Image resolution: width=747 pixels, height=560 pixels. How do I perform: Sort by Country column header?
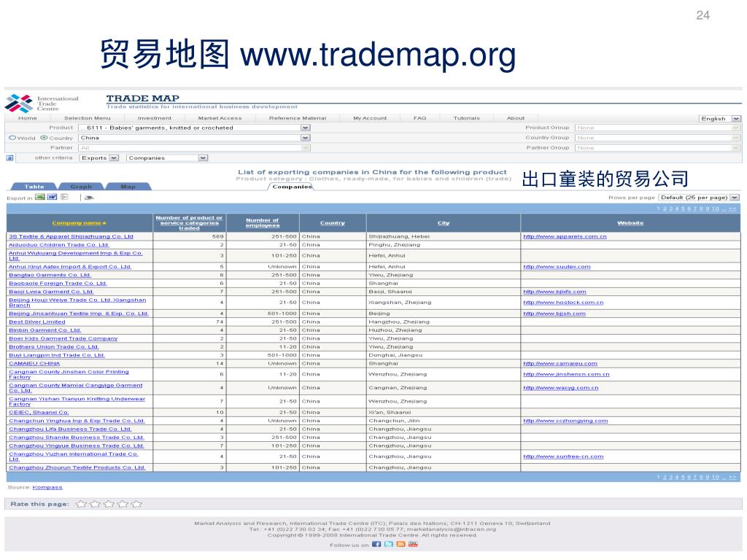point(333,223)
